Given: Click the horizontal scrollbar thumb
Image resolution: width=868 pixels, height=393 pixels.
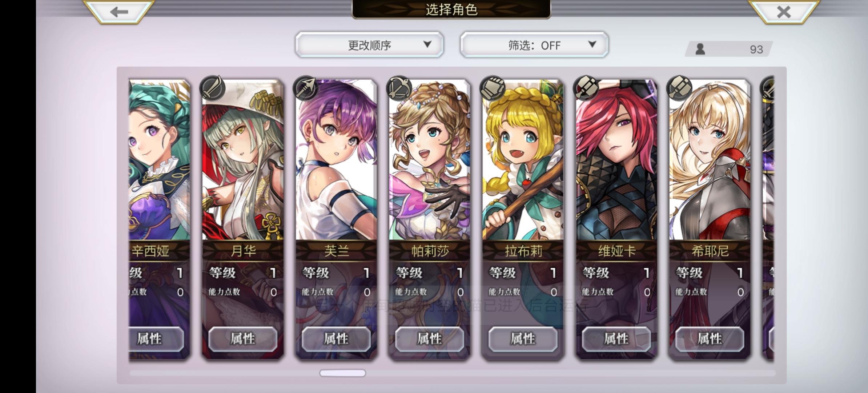Looking at the screenshot, I should (342, 373).
